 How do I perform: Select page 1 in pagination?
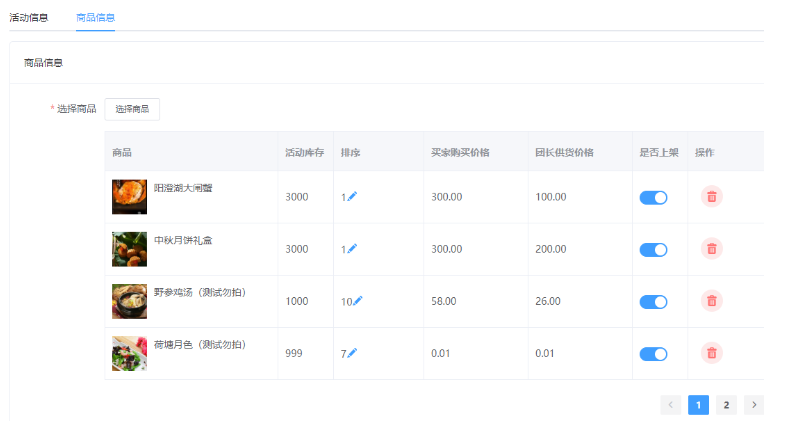698,405
